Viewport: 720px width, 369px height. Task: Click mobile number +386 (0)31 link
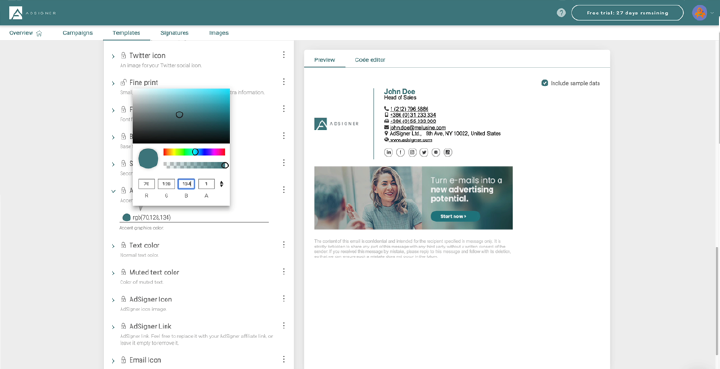tap(413, 115)
